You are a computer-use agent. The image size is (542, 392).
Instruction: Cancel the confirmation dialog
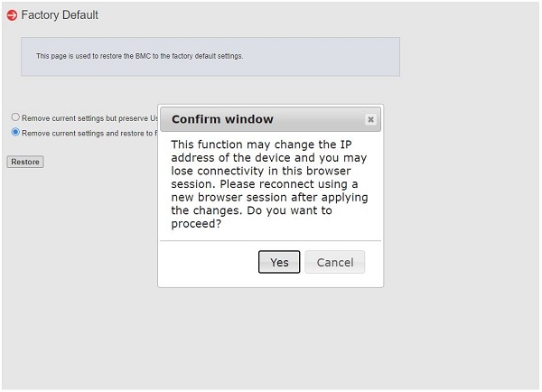tap(335, 262)
